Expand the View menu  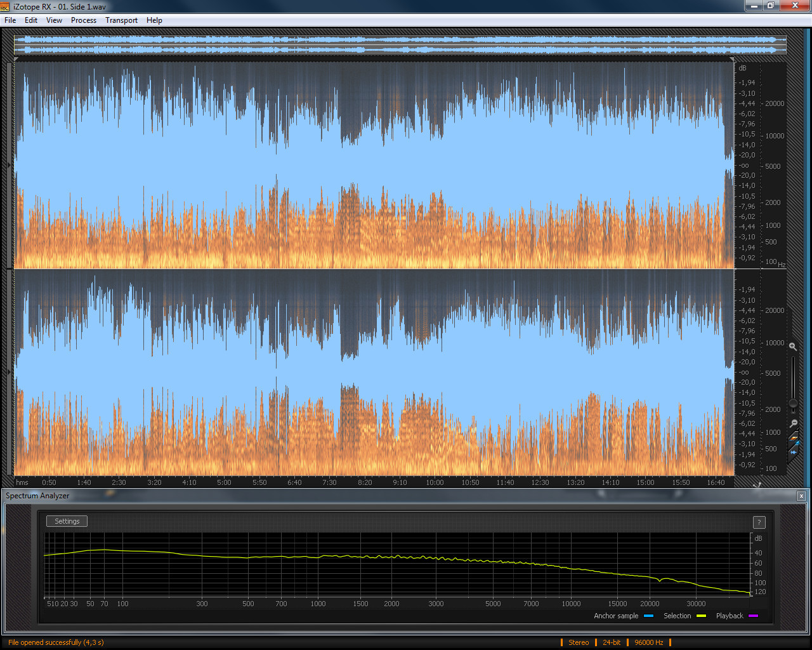(54, 20)
